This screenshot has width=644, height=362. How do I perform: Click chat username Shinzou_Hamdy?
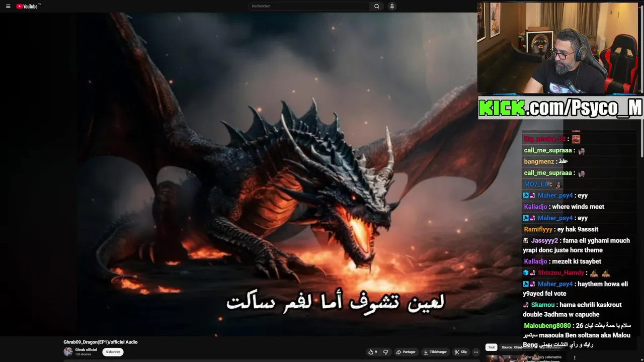(x=561, y=273)
